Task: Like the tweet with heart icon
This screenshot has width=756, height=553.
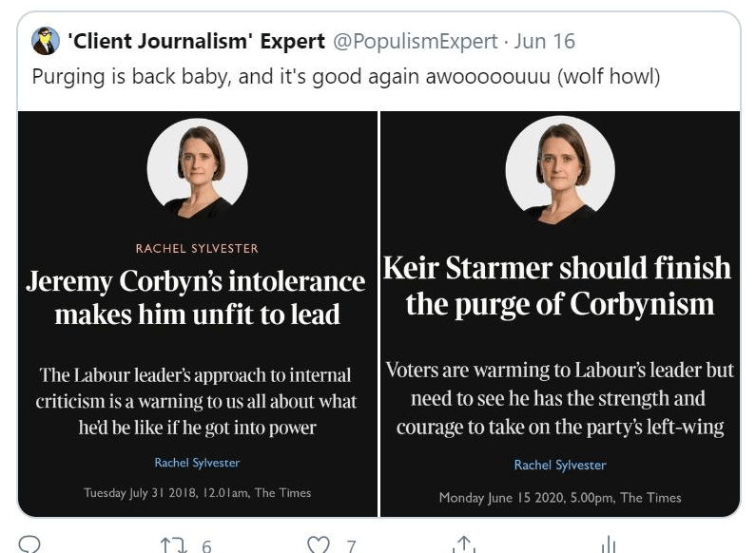Action: (x=319, y=545)
